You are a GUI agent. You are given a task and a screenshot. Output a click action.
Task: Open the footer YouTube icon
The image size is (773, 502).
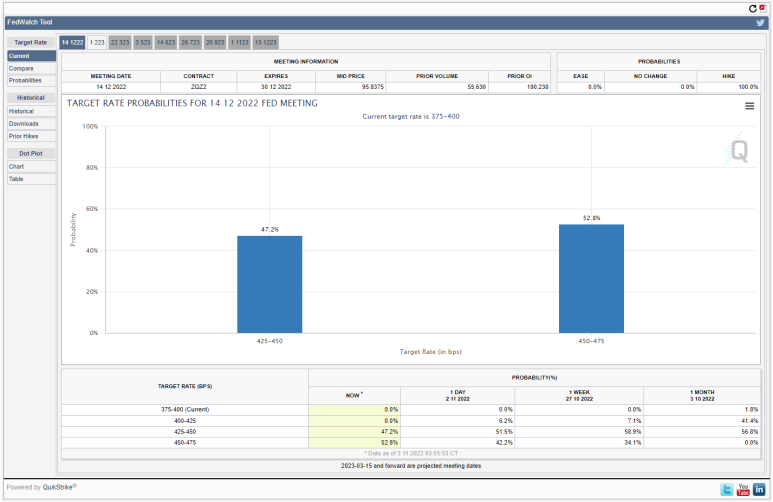(743, 489)
